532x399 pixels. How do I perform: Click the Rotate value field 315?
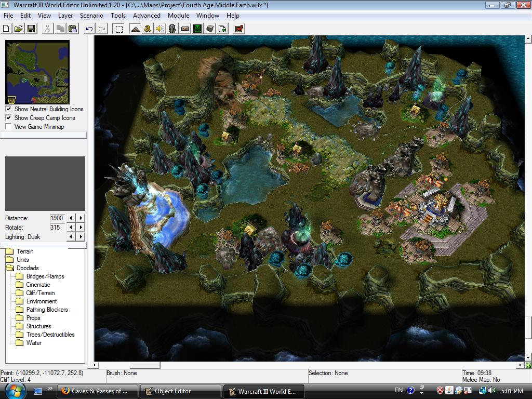57,228
